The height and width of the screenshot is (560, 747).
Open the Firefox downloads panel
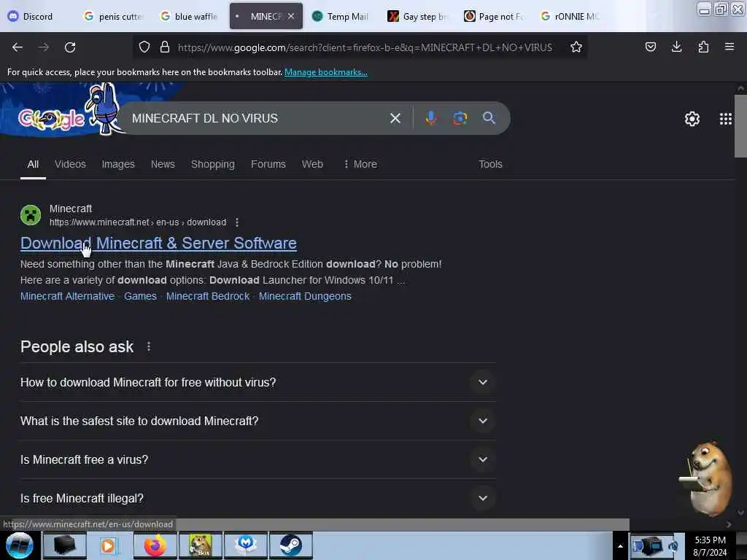[676, 47]
